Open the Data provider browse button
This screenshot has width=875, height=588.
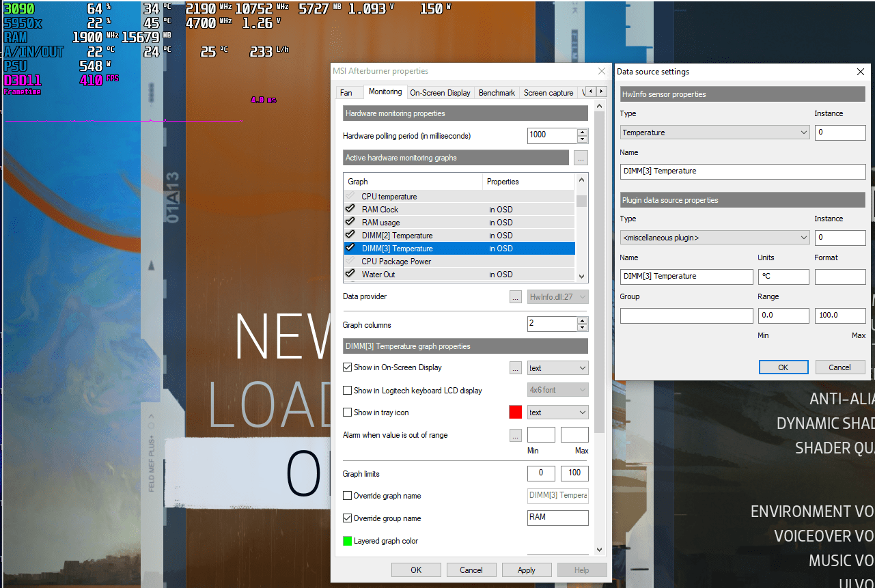(x=516, y=297)
